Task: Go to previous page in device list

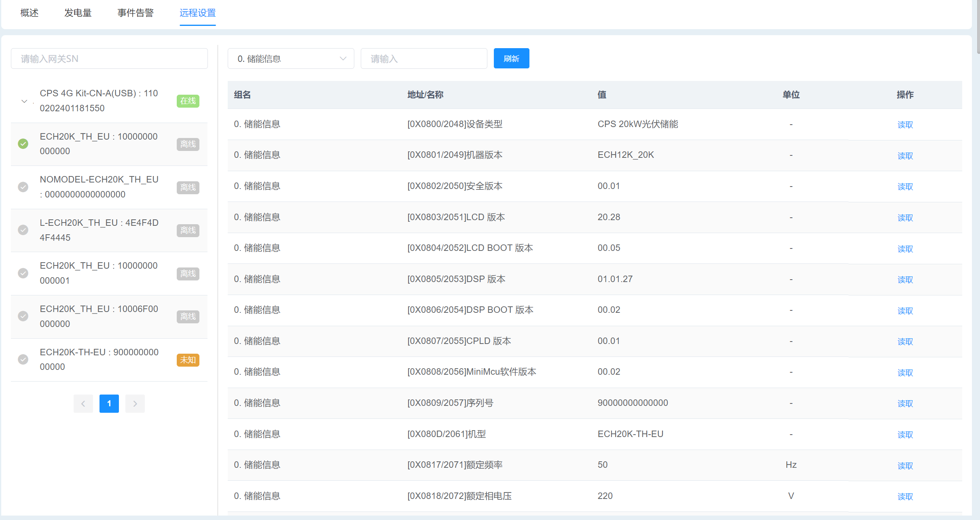Action: [x=83, y=403]
